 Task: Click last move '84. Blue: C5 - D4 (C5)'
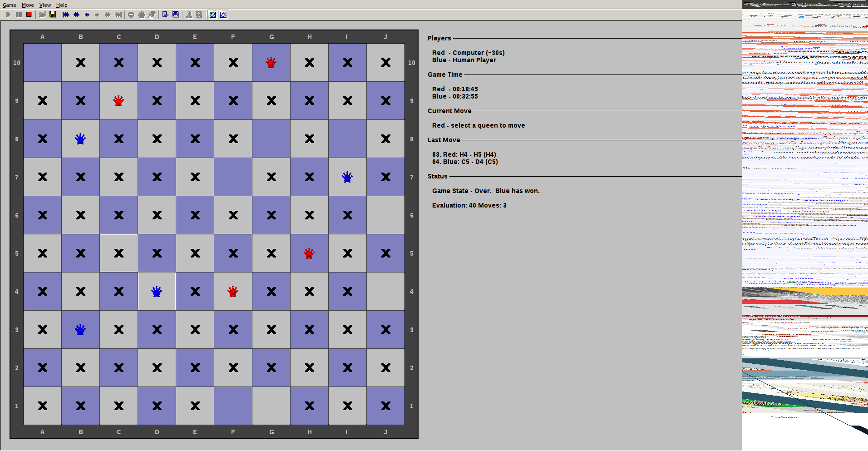[465, 162]
